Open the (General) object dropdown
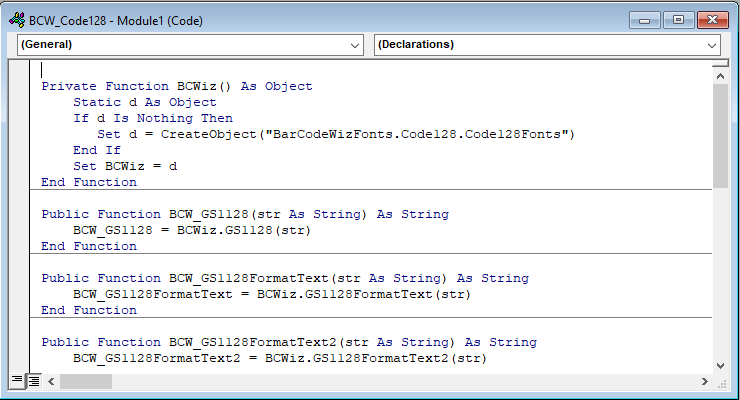 click(191, 45)
